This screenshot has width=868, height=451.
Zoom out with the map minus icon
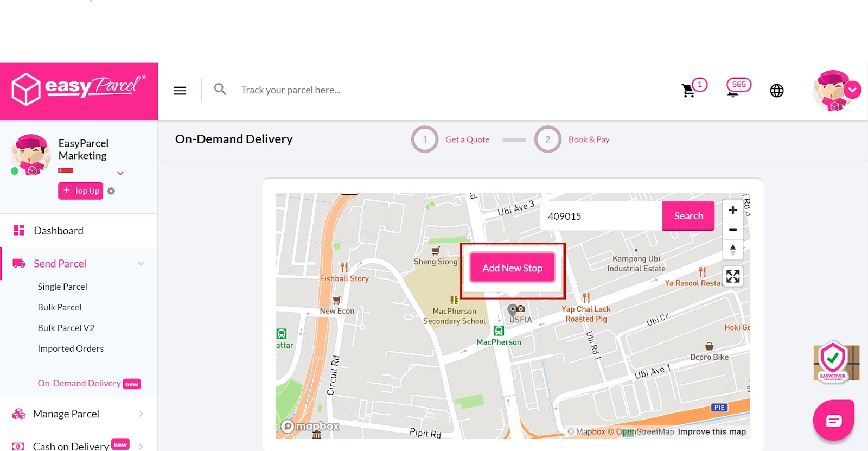tap(732, 230)
